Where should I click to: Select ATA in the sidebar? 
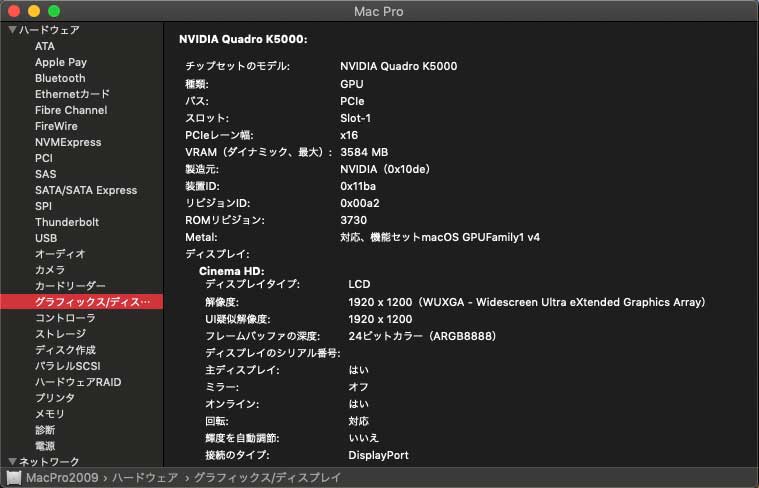45,46
